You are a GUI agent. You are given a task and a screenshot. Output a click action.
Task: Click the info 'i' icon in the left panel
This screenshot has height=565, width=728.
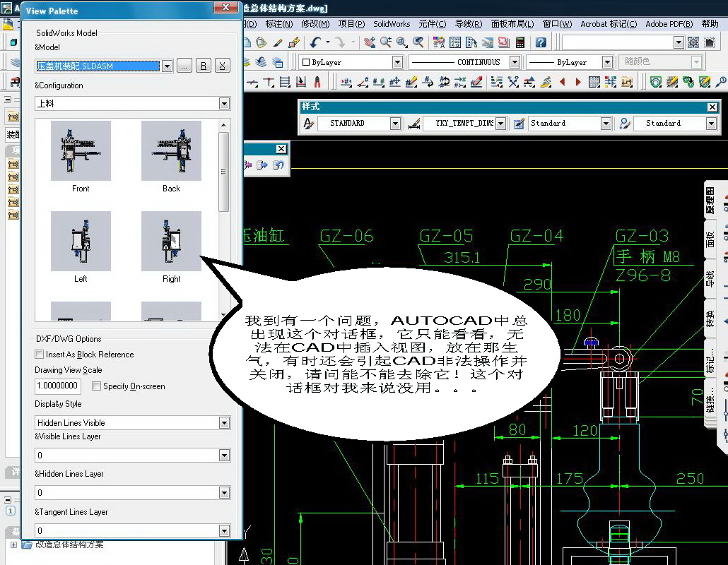[x=11, y=510]
